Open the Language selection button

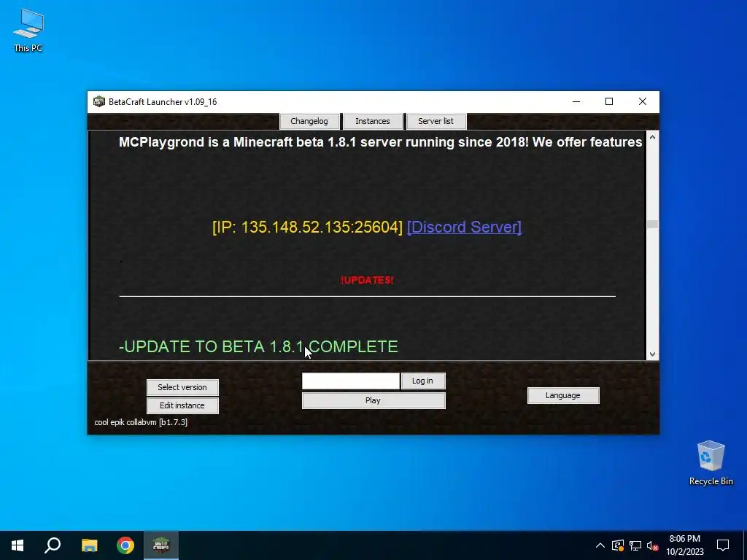pyautogui.click(x=563, y=395)
